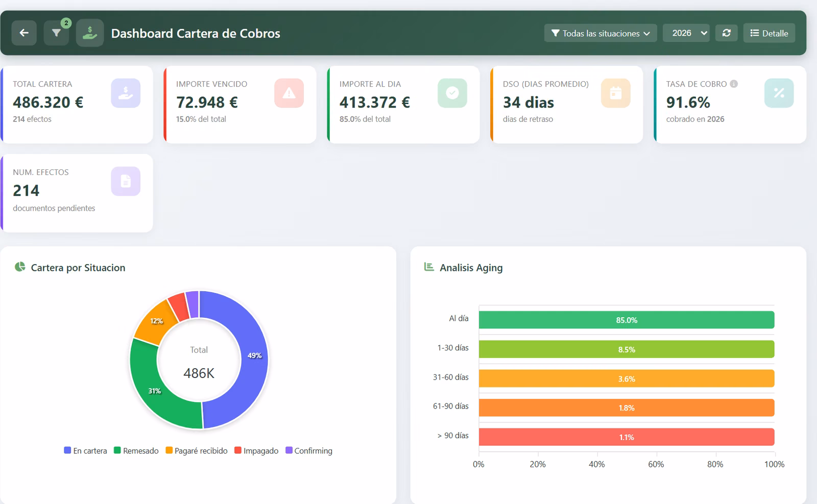Toggle the Impagado legend entry

pos(256,450)
